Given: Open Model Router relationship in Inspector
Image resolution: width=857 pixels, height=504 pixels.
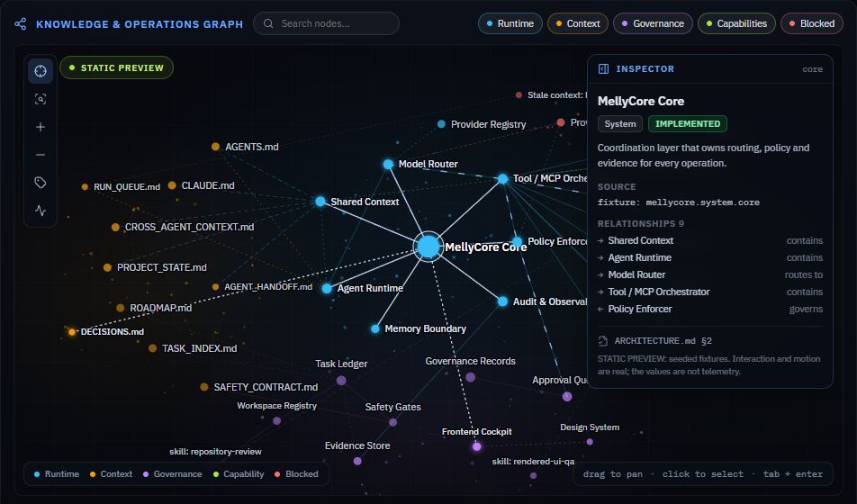Looking at the screenshot, I should click(x=710, y=275).
